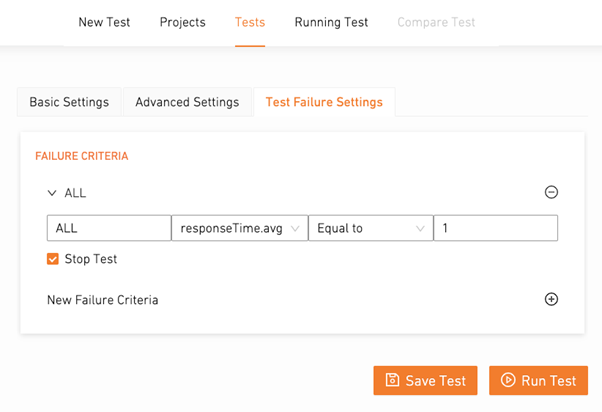
Task: Add new failure criteria with plus icon
Action: (x=551, y=299)
